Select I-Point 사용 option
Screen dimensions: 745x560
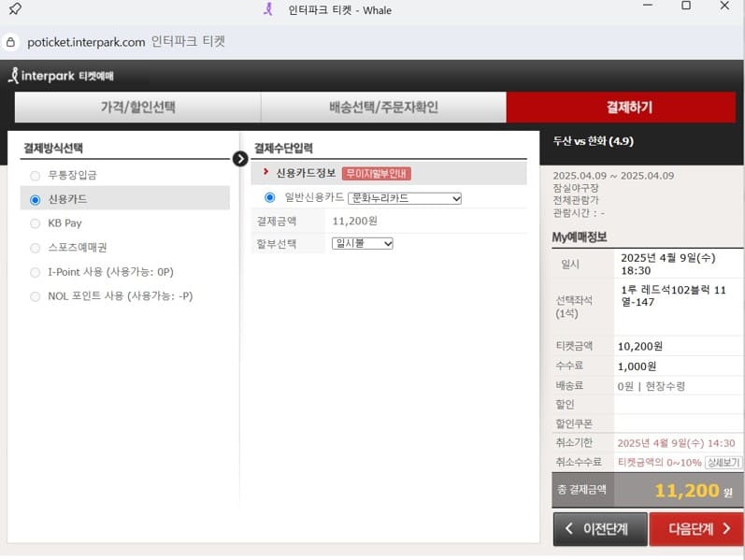click(x=36, y=272)
